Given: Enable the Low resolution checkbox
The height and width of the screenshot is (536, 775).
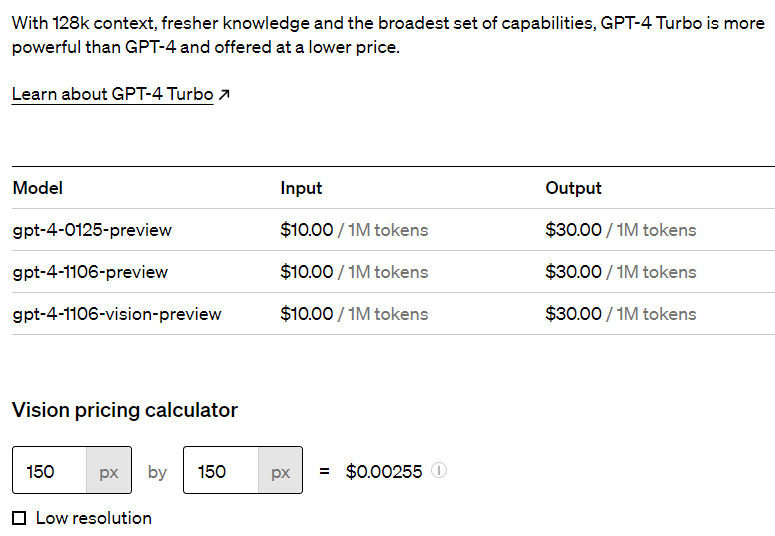Looking at the screenshot, I should tap(19, 518).
